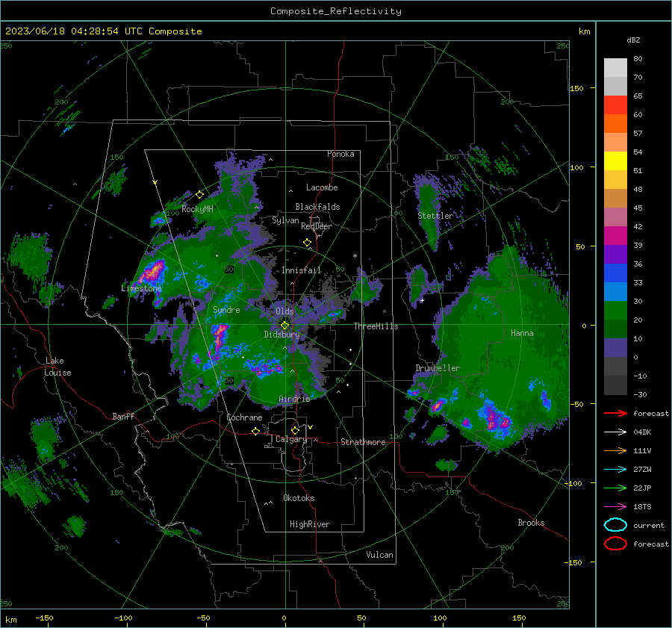Viewport: 672px width, 628px height.
Task: Click the Blackfalds town label
Action: 317,207
